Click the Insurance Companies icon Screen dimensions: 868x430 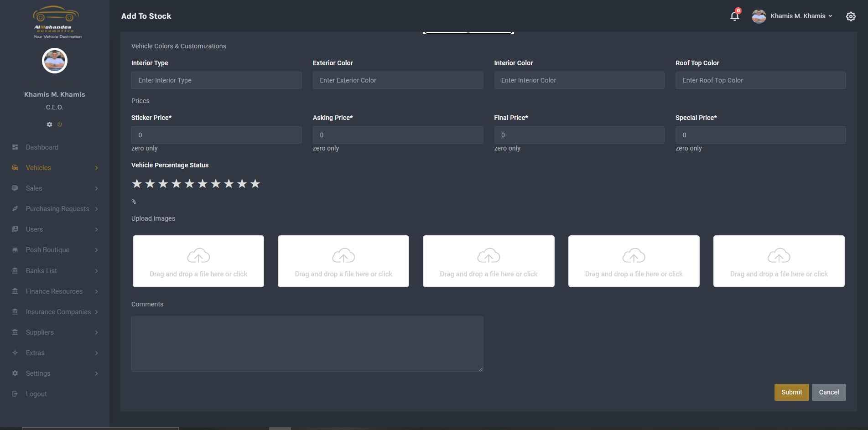point(15,312)
